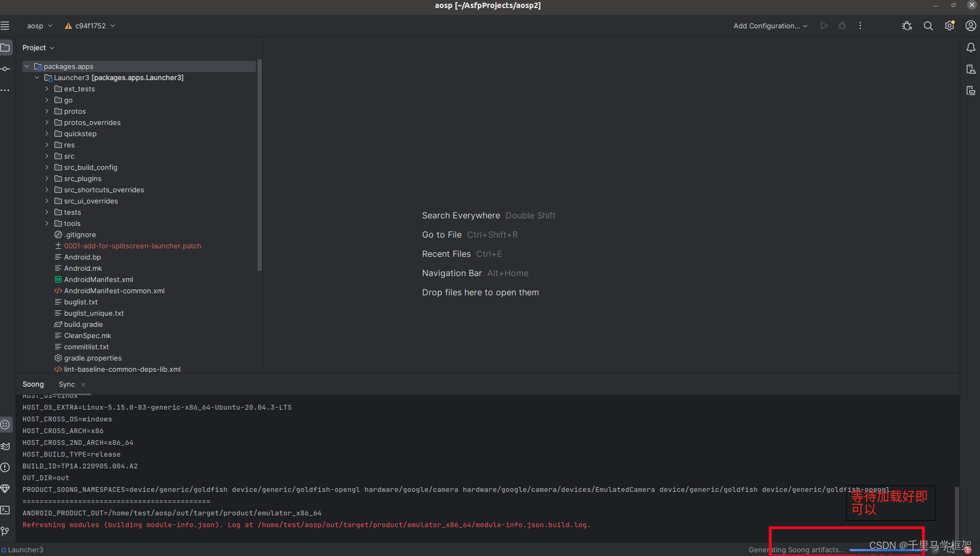The image size is (980, 556).
Task: Collapse the Launcher3 module node
Action: pyautogui.click(x=37, y=77)
